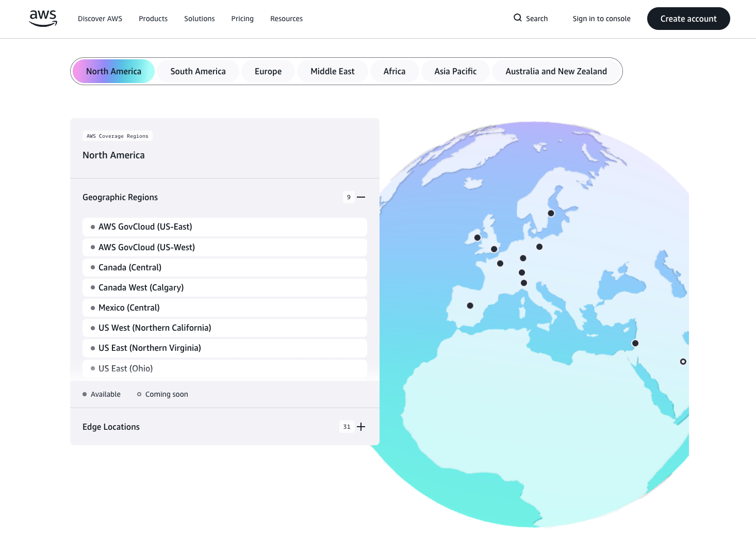This screenshot has width=756, height=550.
Task: Select the Asia Pacific tab
Action: [455, 71]
